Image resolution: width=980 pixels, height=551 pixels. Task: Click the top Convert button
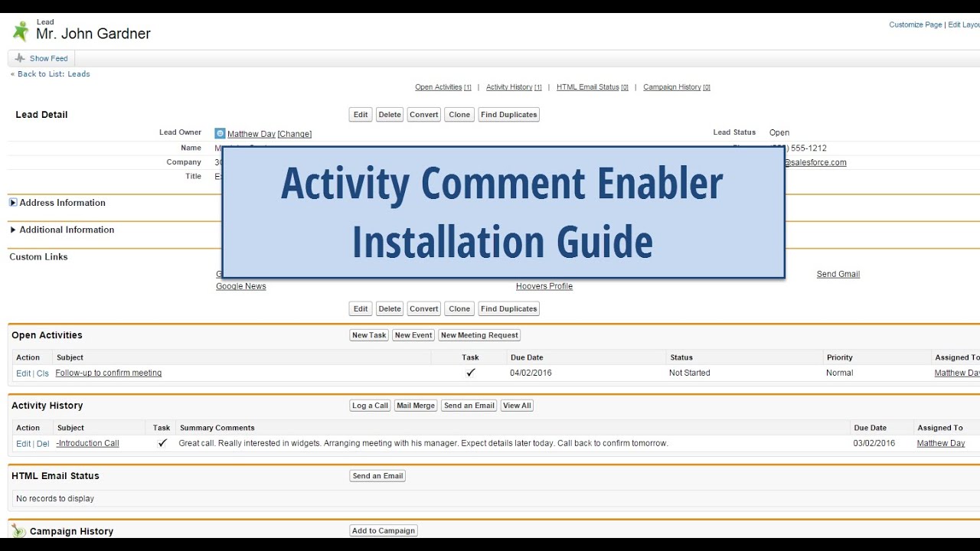[x=423, y=115]
